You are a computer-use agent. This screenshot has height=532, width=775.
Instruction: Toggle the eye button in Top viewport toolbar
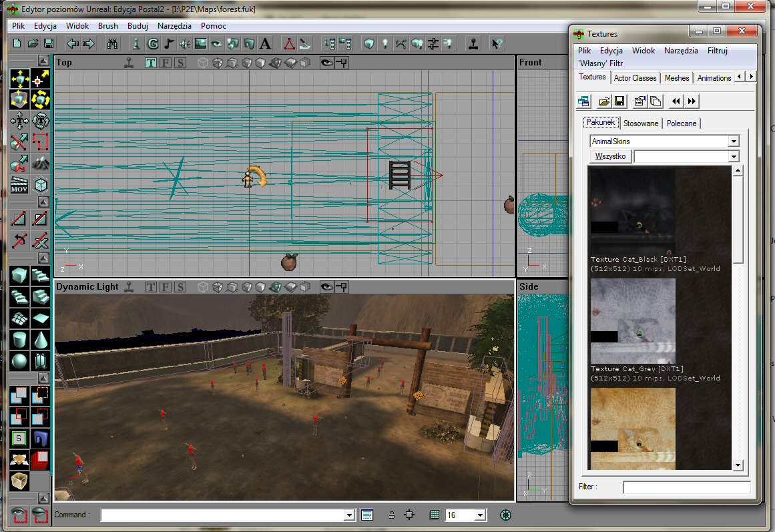click(326, 63)
